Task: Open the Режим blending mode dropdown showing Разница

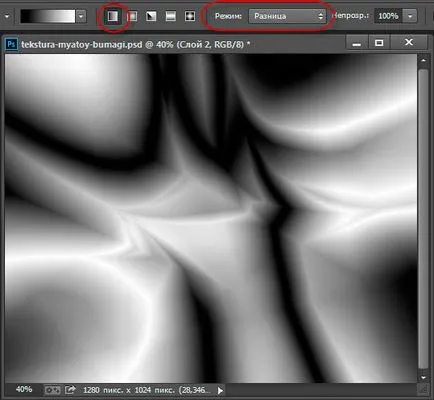Action: (x=287, y=16)
